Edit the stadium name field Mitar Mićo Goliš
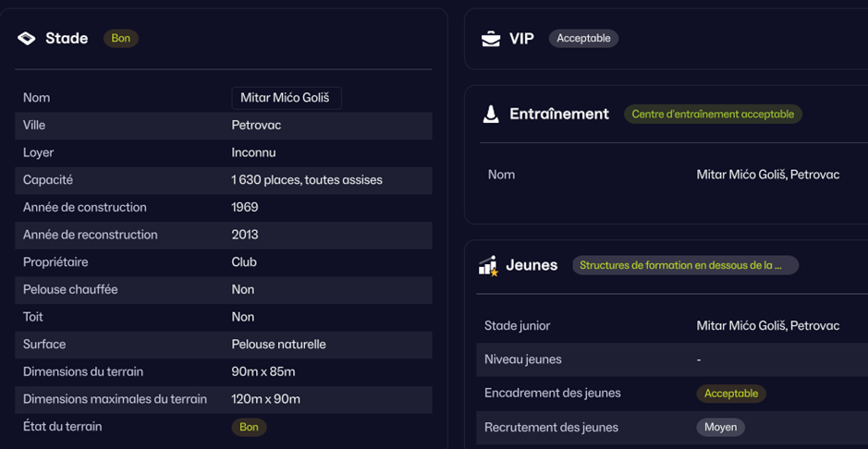Viewport: 868px width, 449px height. pyautogui.click(x=286, y=98)
